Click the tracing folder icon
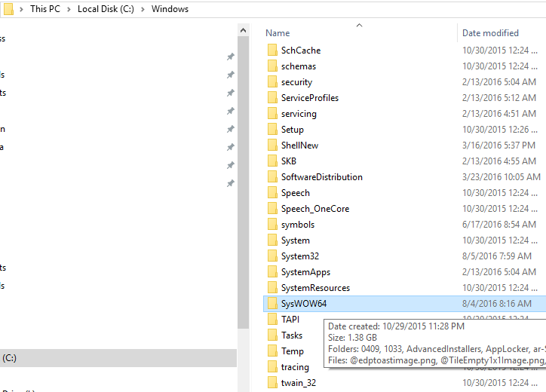The image size is (546, 392). (273, 367)
